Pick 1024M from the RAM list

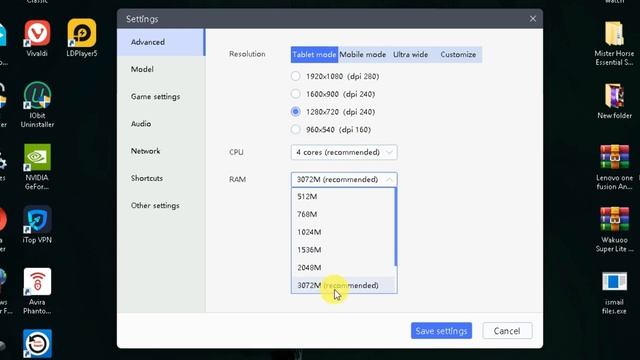coord(343,232)
